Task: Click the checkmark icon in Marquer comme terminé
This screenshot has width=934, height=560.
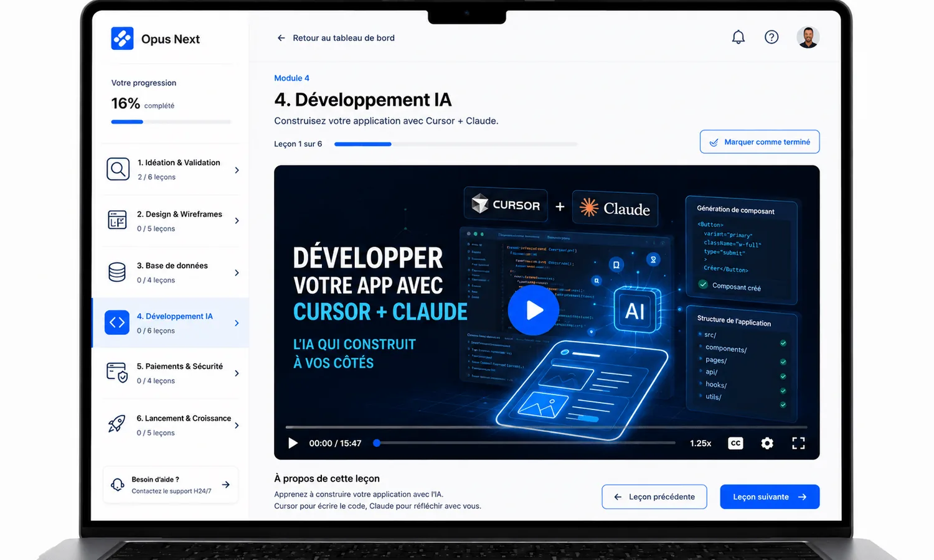Action: pos(714,142)
